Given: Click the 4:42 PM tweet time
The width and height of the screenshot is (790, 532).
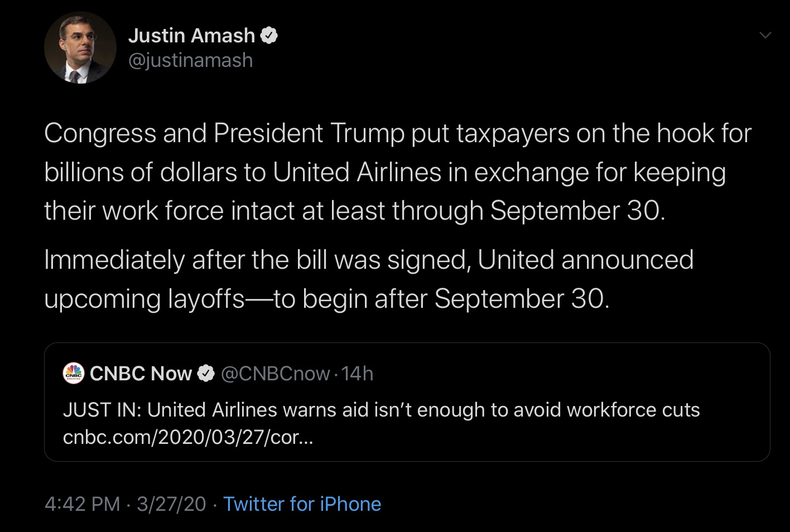Looking at the screenshot, I should [82, 504].
